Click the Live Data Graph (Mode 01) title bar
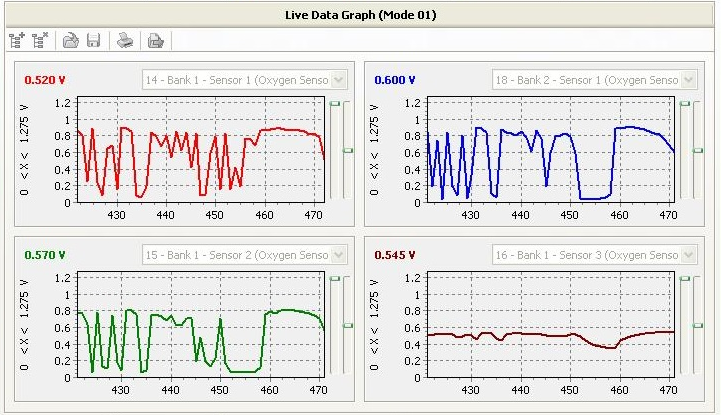Viewport: 721px width, 415px height. pyautogui.click(x=360, y=15)
